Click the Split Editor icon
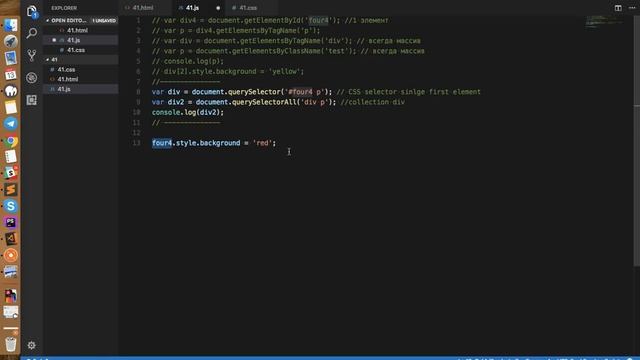Image resolution: width=640 pixels, height=360 pixels. click(x=618, y=8)
